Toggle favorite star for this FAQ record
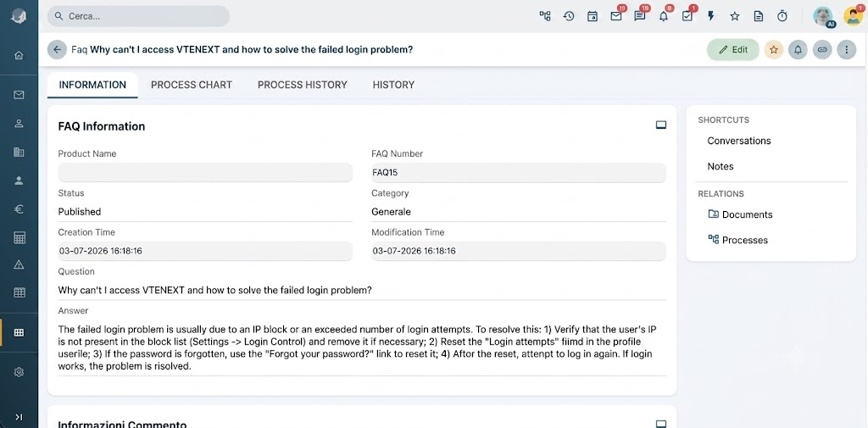Image resolution: width=868 pixels, height=428 pixels. coord(774,49)
